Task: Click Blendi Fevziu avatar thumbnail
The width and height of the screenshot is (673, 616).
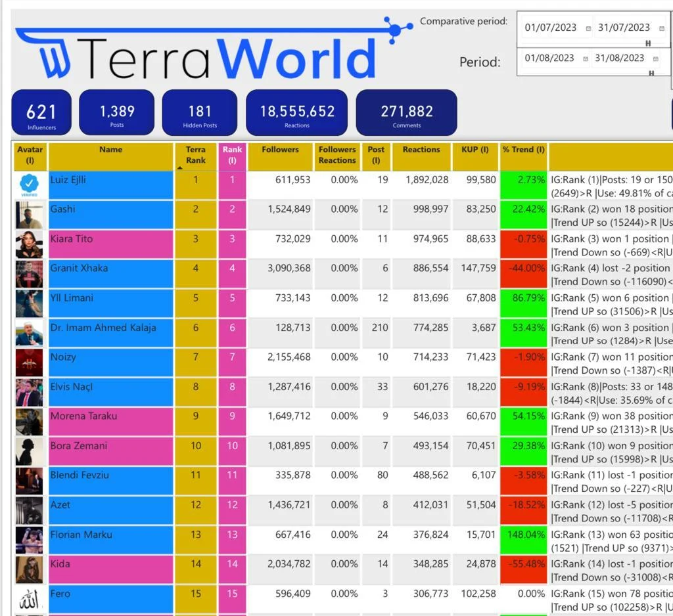Action: tap(29, 481)
